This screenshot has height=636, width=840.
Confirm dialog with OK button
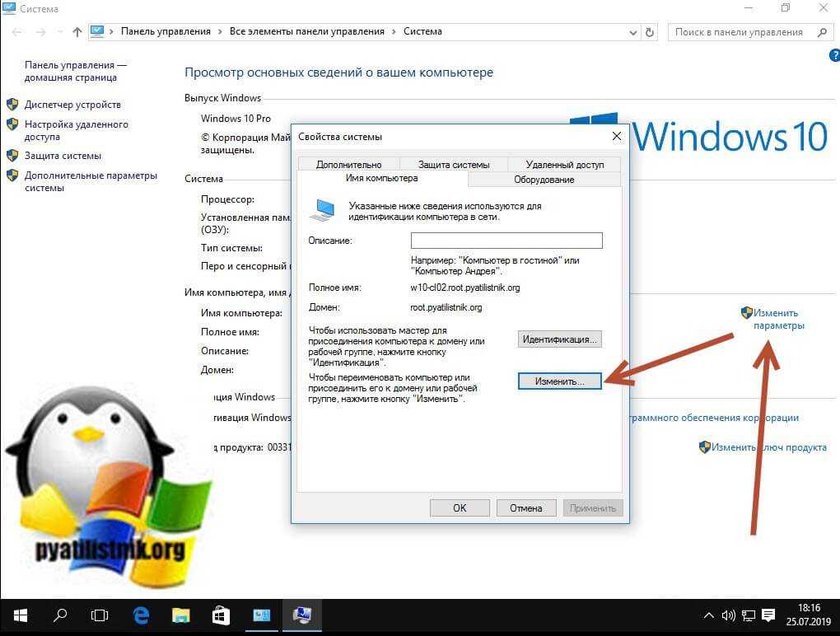pyautogui.click(x=460, y=508)
